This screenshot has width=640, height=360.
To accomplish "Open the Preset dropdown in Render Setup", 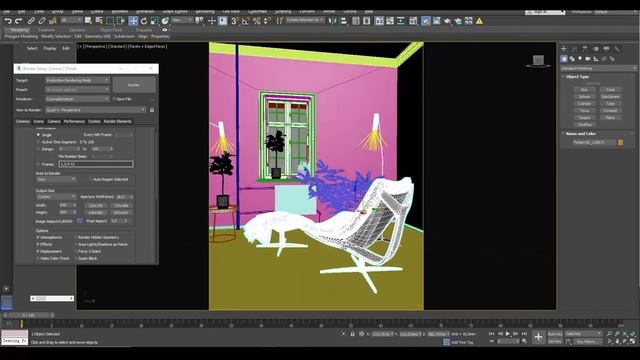I will (x=78, y=89).
